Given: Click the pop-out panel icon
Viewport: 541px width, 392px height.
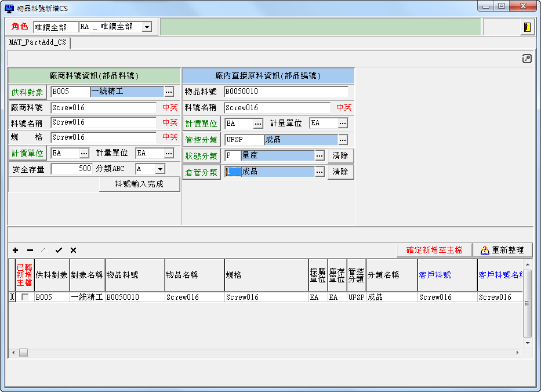Looking at the screenshot, I should tap(527, 59).
